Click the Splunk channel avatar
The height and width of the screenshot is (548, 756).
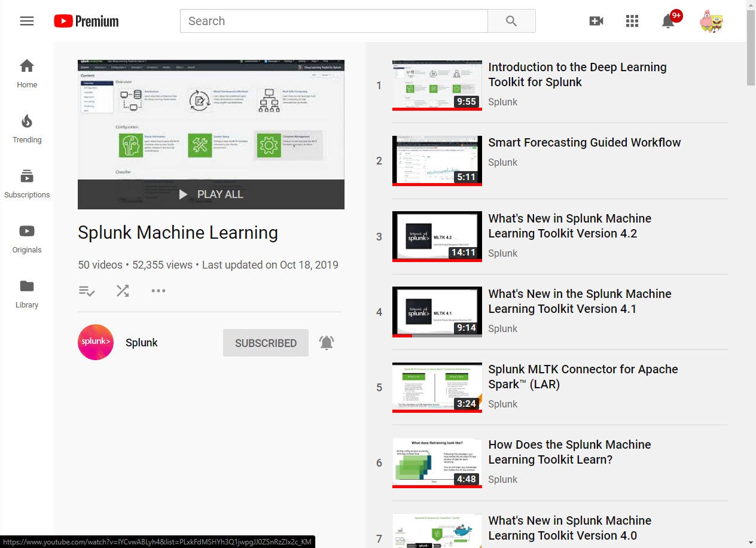click(x=96, y=342)
